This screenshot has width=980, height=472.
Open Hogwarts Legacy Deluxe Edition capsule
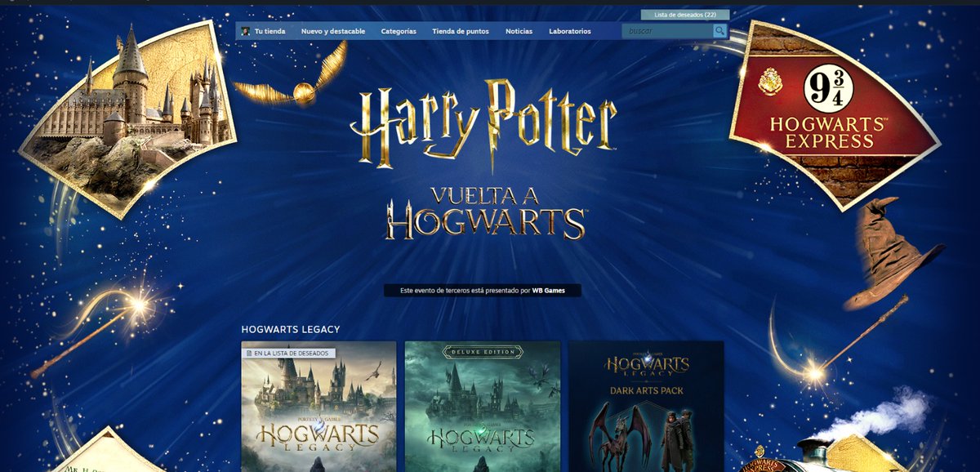(x=483, y=406)
